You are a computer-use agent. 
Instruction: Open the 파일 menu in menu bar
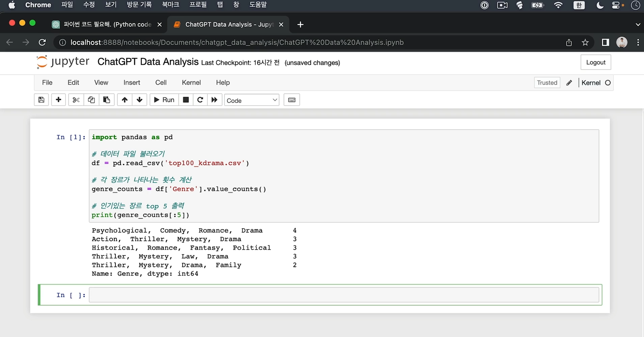67,5
